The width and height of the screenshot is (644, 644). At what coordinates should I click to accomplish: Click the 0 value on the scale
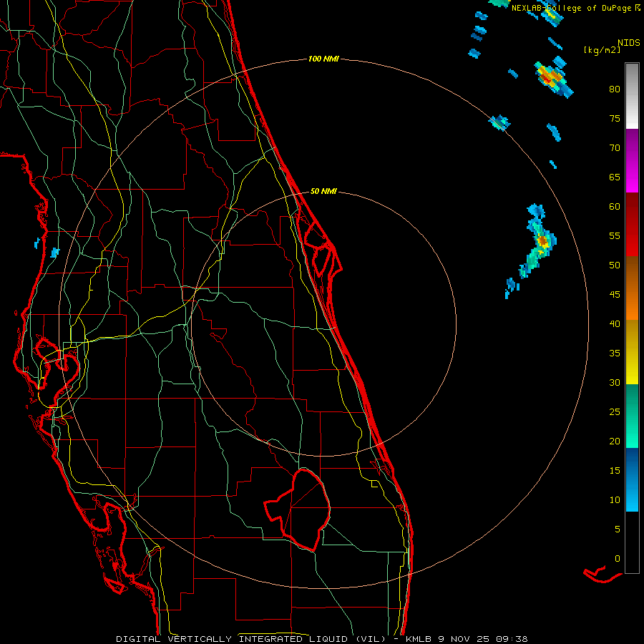tap(618, 559)
